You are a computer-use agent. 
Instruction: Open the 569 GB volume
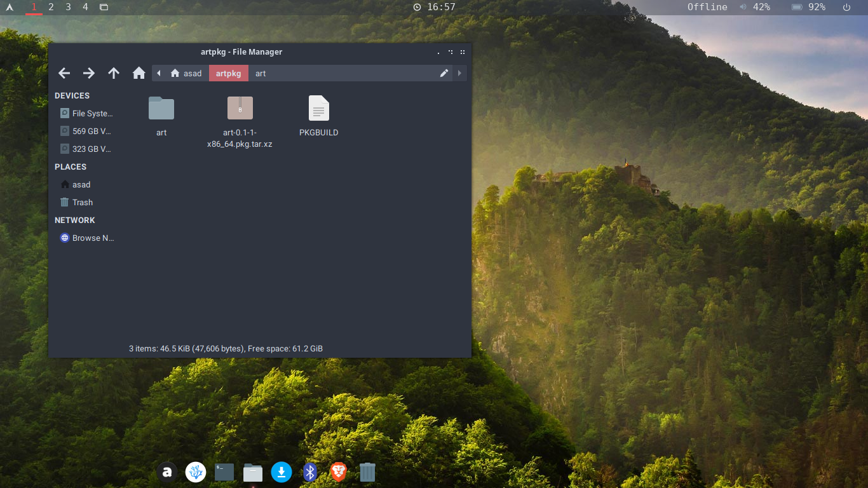pyautogui.click(x=86, y=131)
